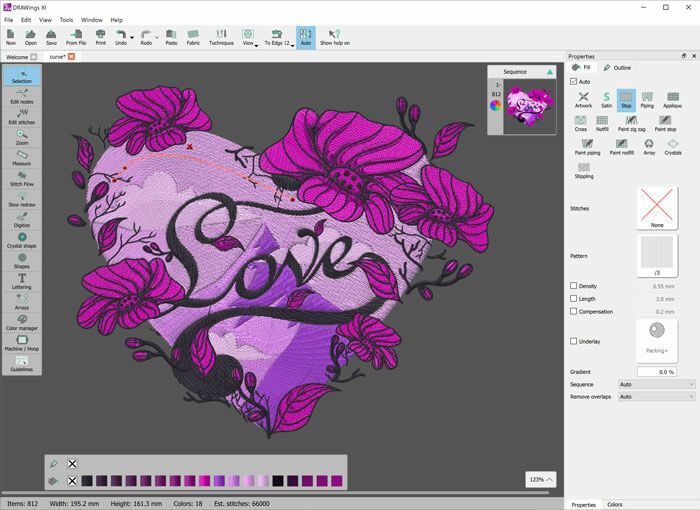Save the design via toolbar
Image resolution: width=700 pixels, height=510 pixels.
click(51, 38)
